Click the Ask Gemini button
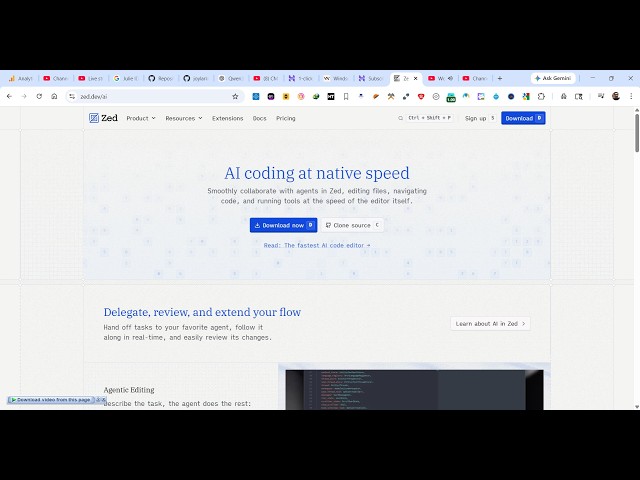Image resolution: width=640 pixels, height=480 pixels. (x=553, y=78)
